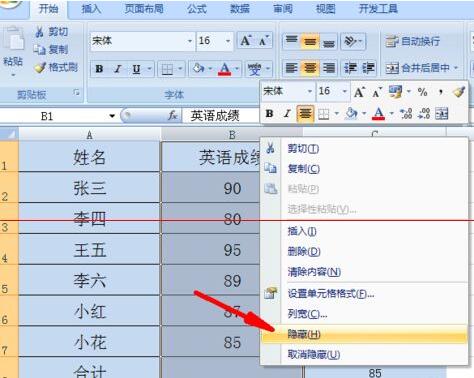Click mini toolbar merge and center icon

coord(442,114)
